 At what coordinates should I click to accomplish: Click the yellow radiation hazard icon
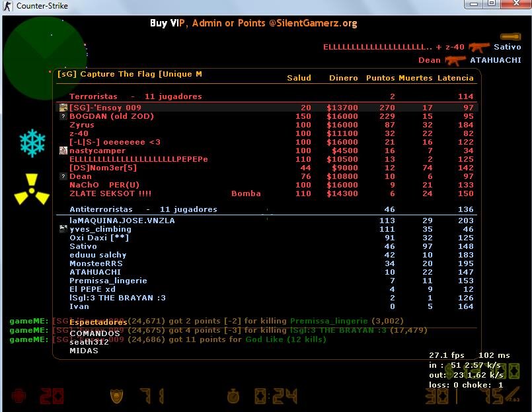32,189
